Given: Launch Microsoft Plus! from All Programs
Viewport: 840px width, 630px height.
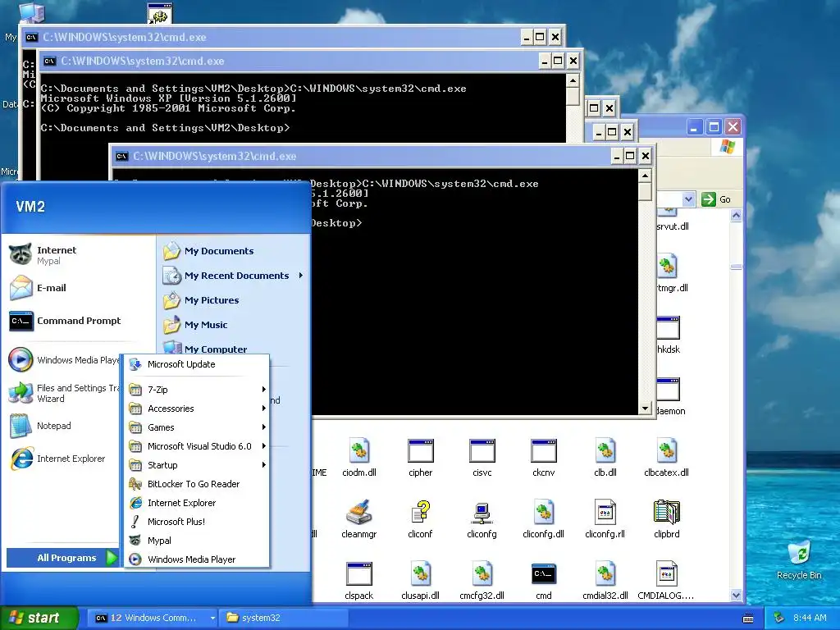Looking at the screenshot, I should [197, 521].
